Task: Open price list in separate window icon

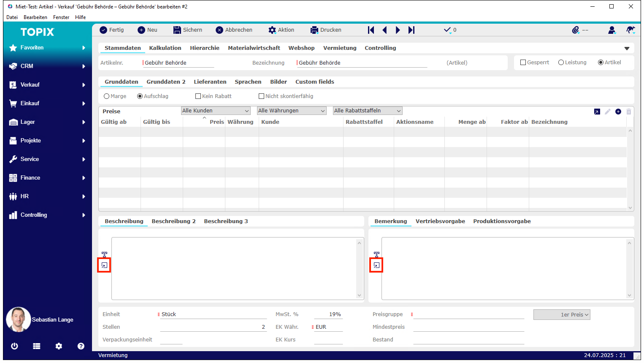Action: 597,112
